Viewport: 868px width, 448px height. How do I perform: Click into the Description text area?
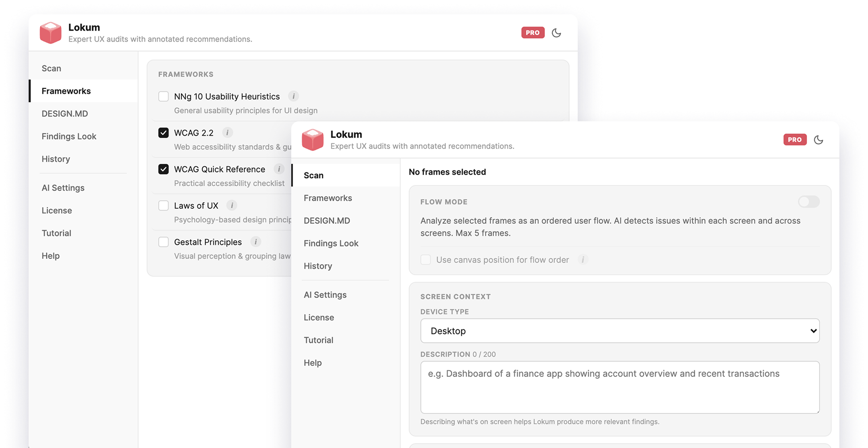[620, 387]
